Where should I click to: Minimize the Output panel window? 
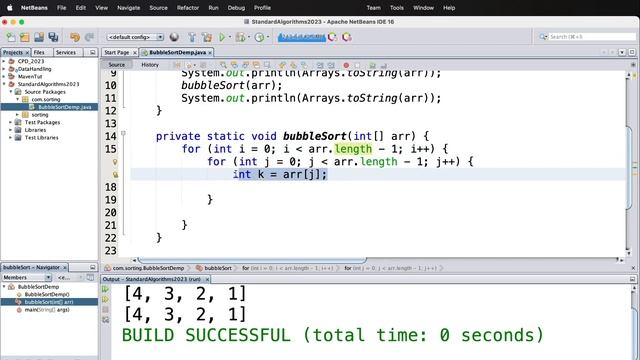(x=632, y=279)
